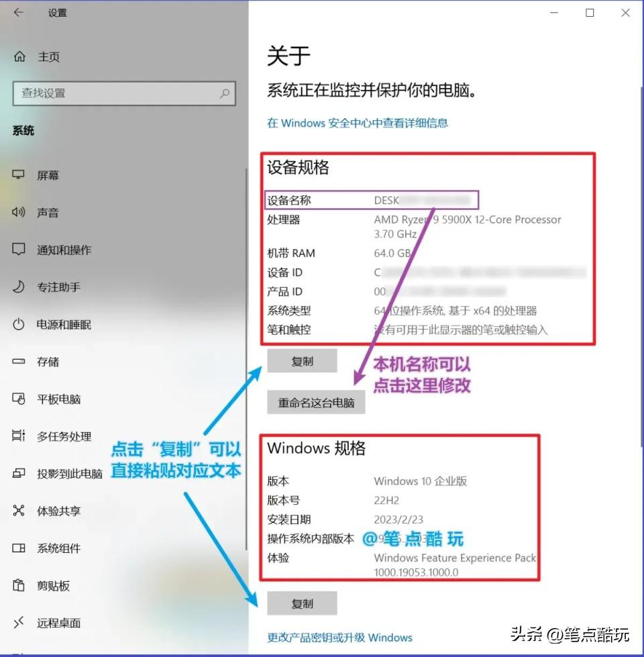Open the 多任务处理 icon
The height and width of the screenshot is (657, 644).
[x=18, y=436]
